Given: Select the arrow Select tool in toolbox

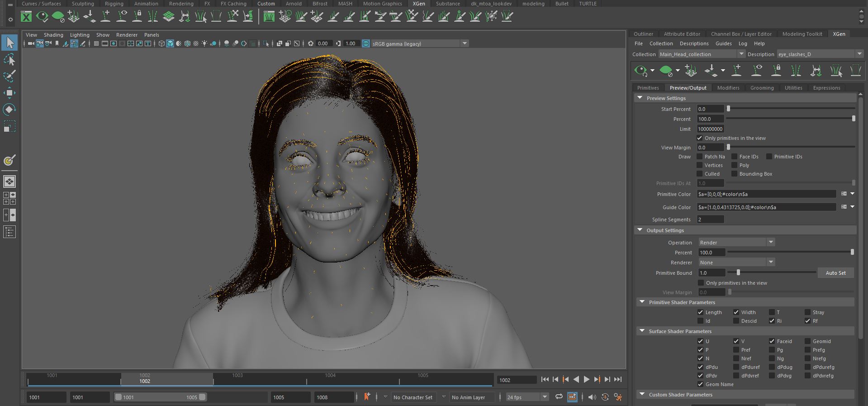Looking at the screenshot, I should [x=9, y=43].
